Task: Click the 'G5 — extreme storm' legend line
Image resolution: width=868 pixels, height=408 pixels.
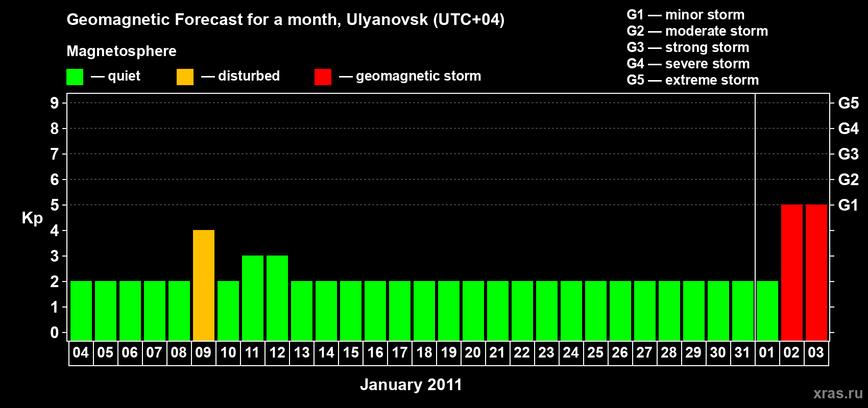Action: coord(692,80)
